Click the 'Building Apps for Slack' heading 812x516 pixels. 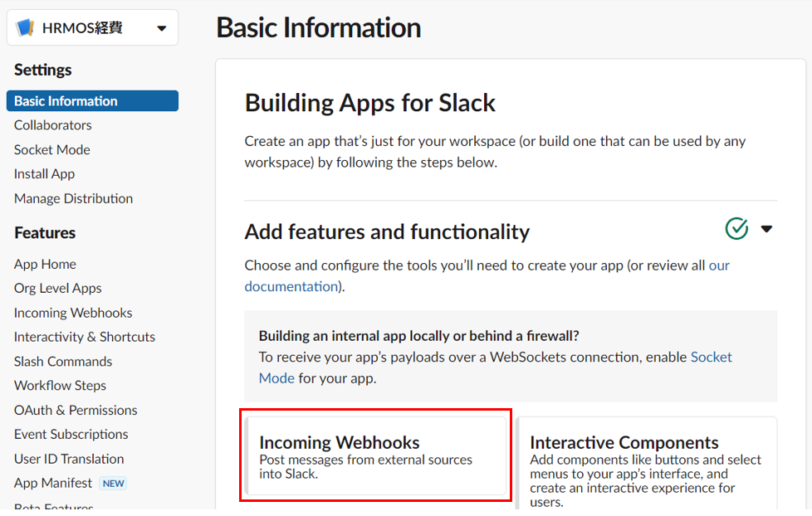coord(369,103)
